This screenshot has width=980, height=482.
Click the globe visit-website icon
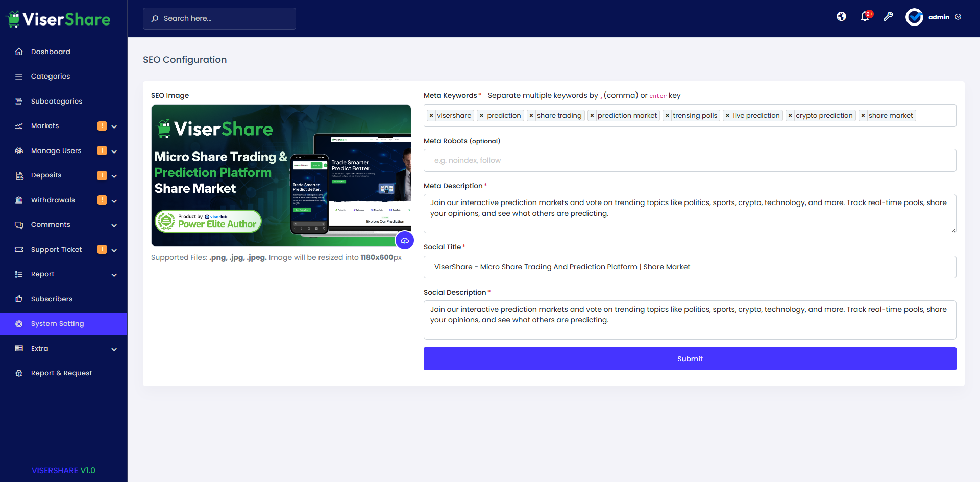841,17
